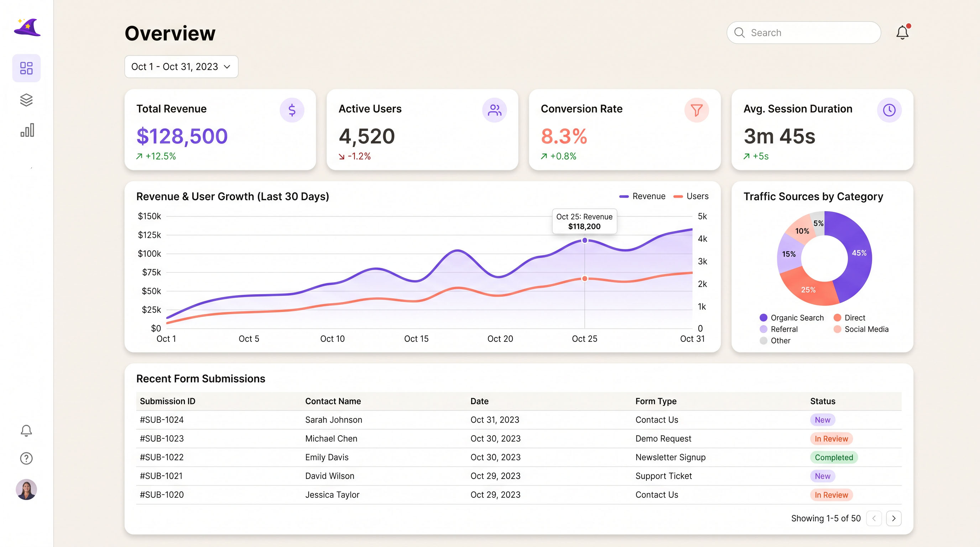Focus the Search input field
Screen dimensions: 980x547
click(x=803, y=33)
